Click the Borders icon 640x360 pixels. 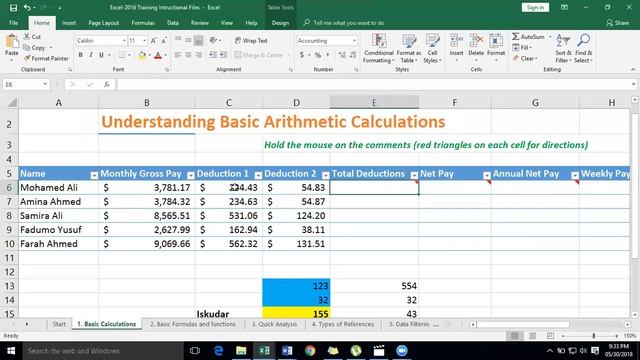122,55
